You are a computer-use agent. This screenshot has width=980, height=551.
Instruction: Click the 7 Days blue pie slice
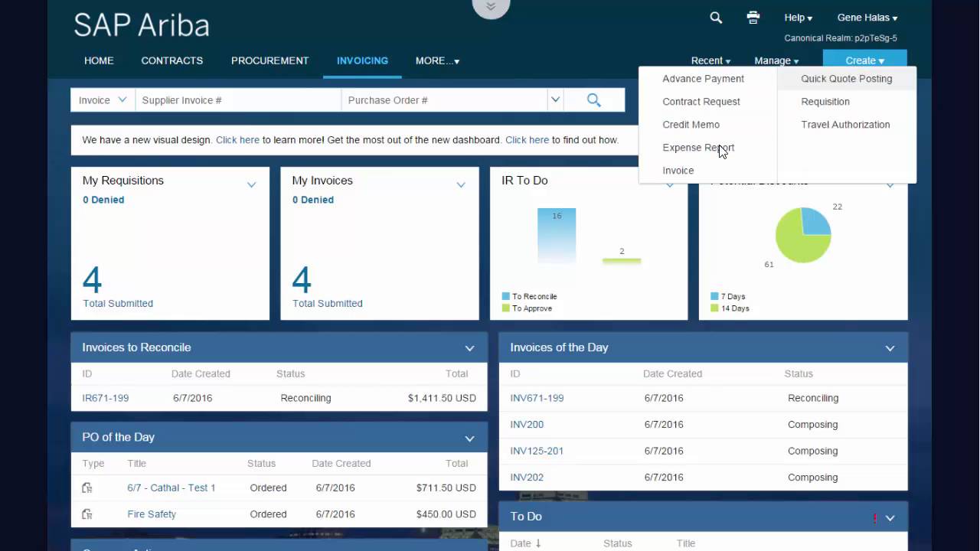pyautogui.click(x=816, y=221)
